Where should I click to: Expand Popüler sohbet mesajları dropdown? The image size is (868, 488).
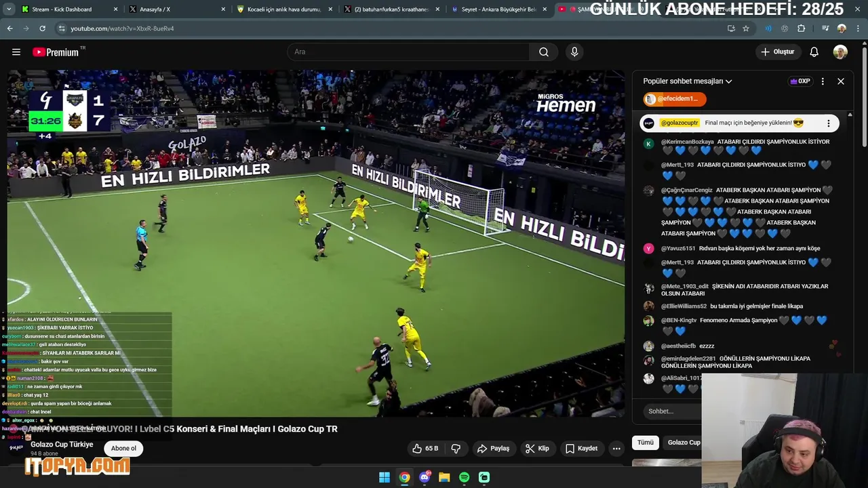[x=688, y=81]
